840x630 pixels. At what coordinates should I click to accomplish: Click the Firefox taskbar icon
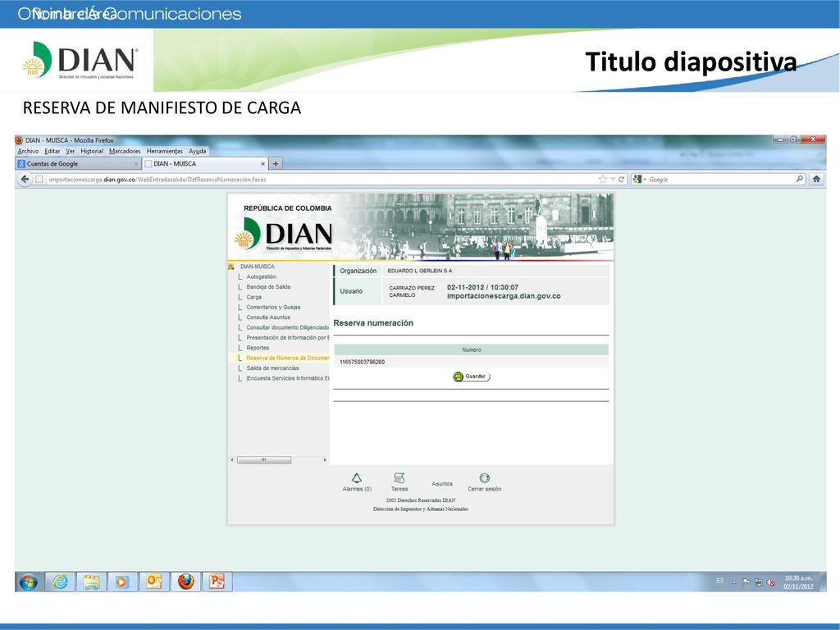[x=185, y=582]
